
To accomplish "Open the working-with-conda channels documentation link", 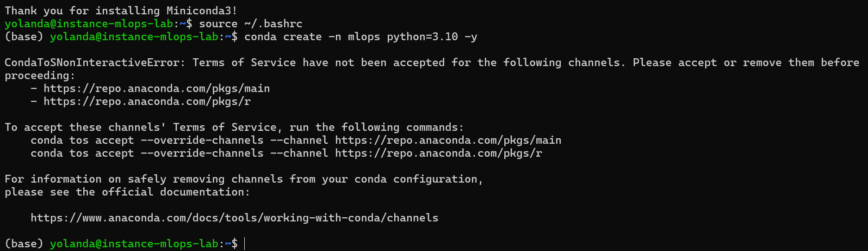I will click(234, 218).
